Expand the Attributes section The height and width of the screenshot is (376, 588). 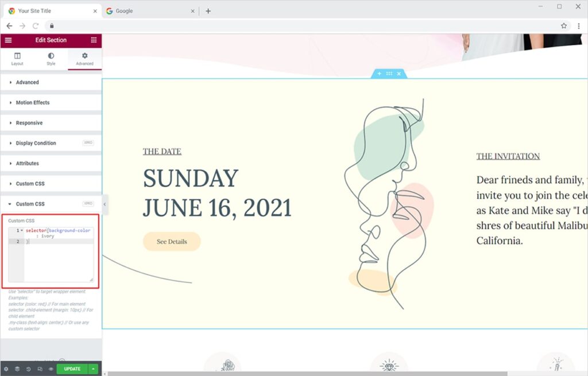[27, 164]
